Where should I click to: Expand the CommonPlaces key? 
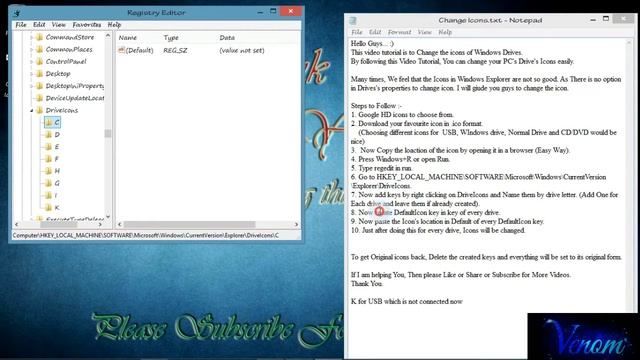click(x=31, y=50)
